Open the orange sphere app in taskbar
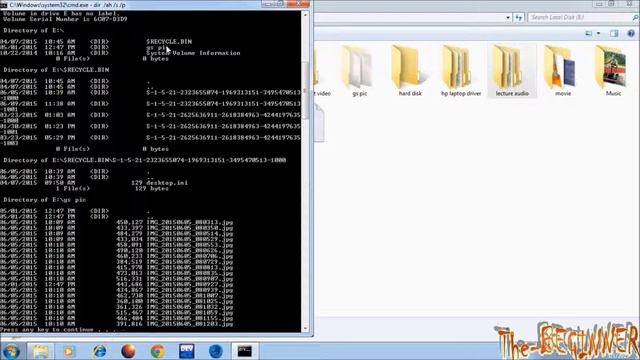The width and height of the screenshot is (640, 360). 128,351
